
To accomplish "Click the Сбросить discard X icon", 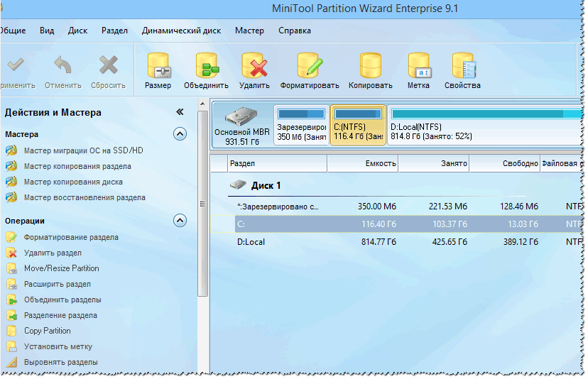I will (109, 65).
